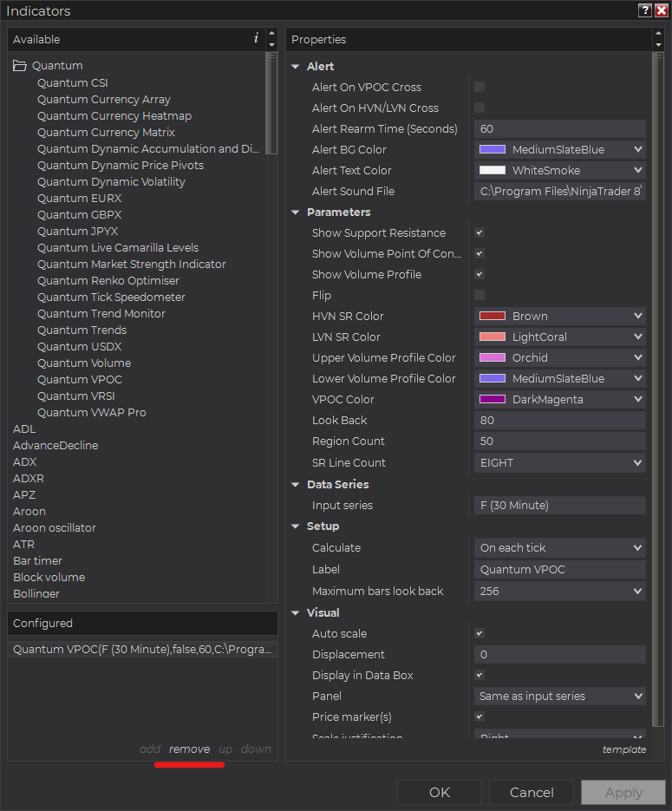Toggle Display in Data Box checkbox

(x=480, y=675)
